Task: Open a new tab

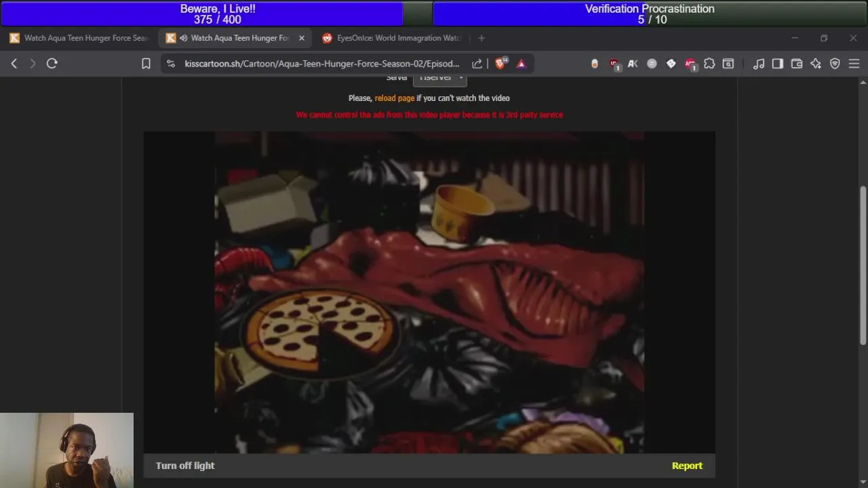Action: coord(481,38)
